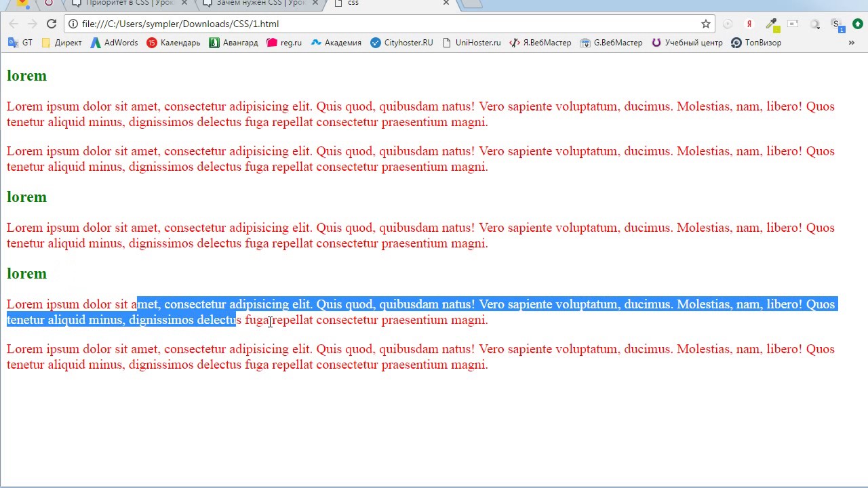
Task: Open the Директ bookmark
Action: coord(61,43)
